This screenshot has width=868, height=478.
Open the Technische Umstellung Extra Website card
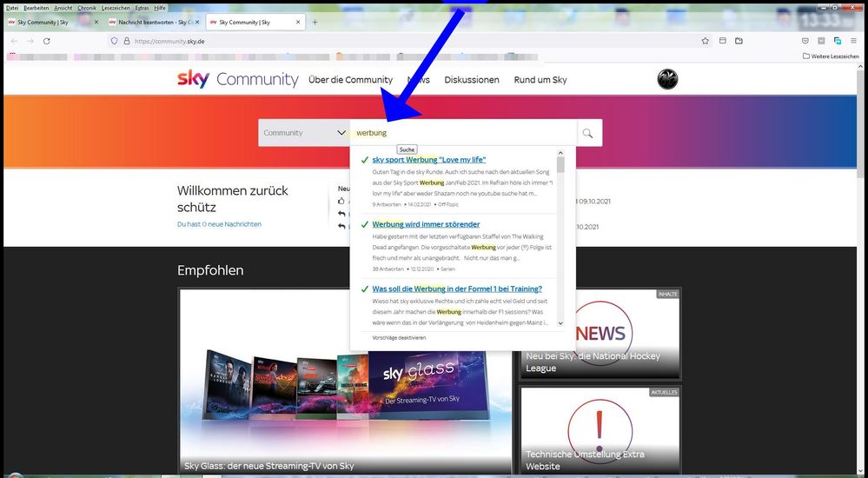tap(600, 430)
